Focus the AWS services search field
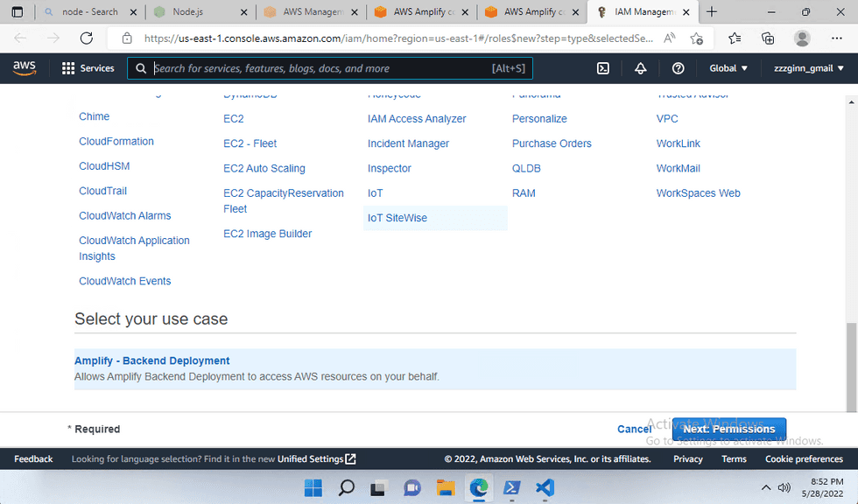Screen dimensions: 858x504 pyautogui.click(x=330, y=68)
